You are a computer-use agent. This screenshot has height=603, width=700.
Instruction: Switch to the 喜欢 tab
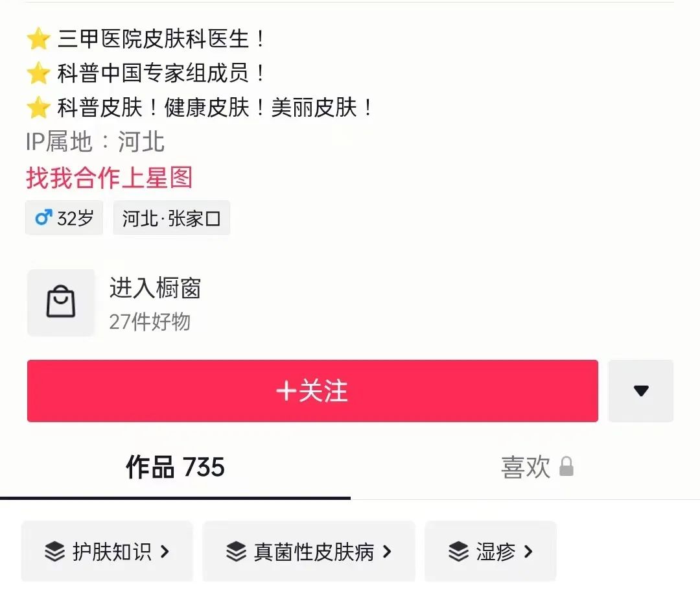click(x=526, y=467)
